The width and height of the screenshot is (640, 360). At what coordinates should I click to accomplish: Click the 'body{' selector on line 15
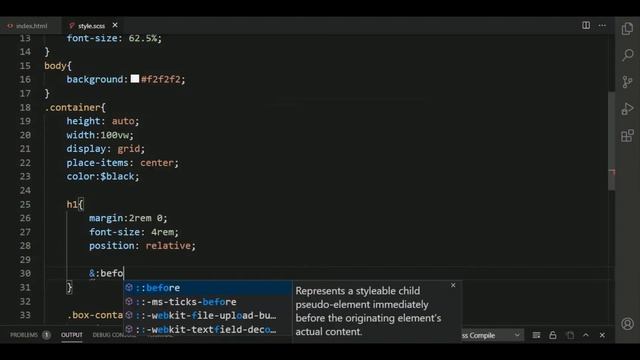58,66
